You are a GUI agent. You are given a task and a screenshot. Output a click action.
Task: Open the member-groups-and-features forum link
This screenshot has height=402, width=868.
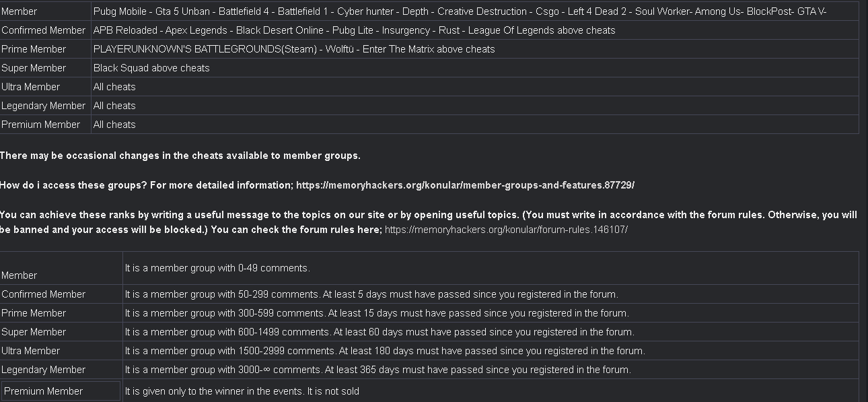point(465,185)
